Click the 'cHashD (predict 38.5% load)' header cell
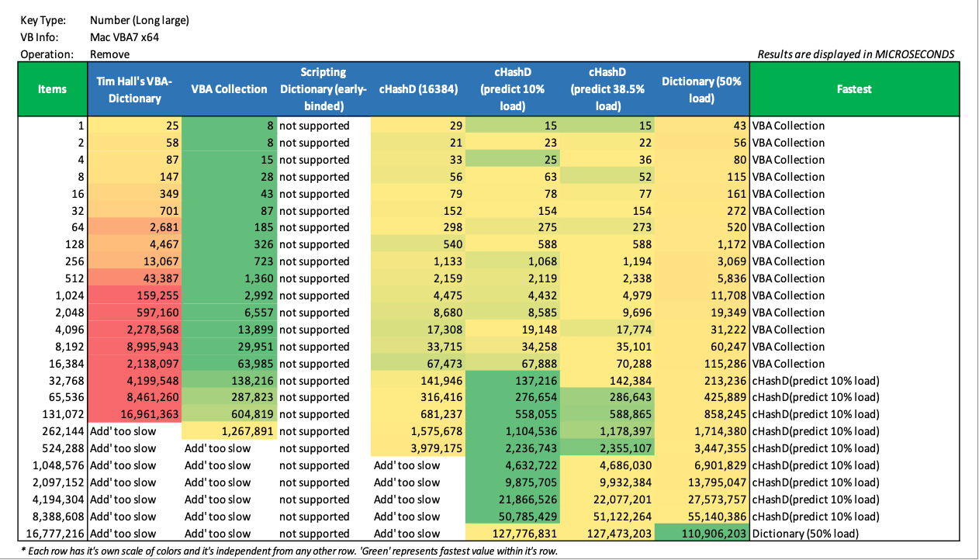The image size is (979, 560). pyautogui.click(x=607, y=89)
